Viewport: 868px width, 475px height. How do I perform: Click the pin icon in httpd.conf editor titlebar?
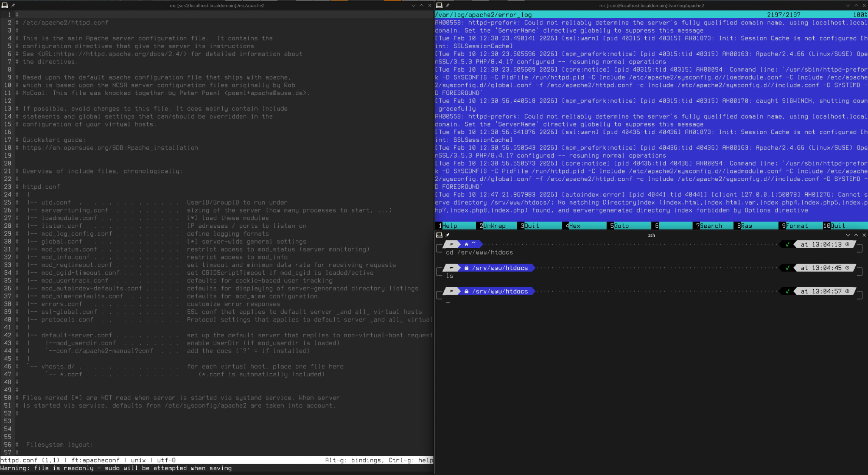tap(13, 6)
